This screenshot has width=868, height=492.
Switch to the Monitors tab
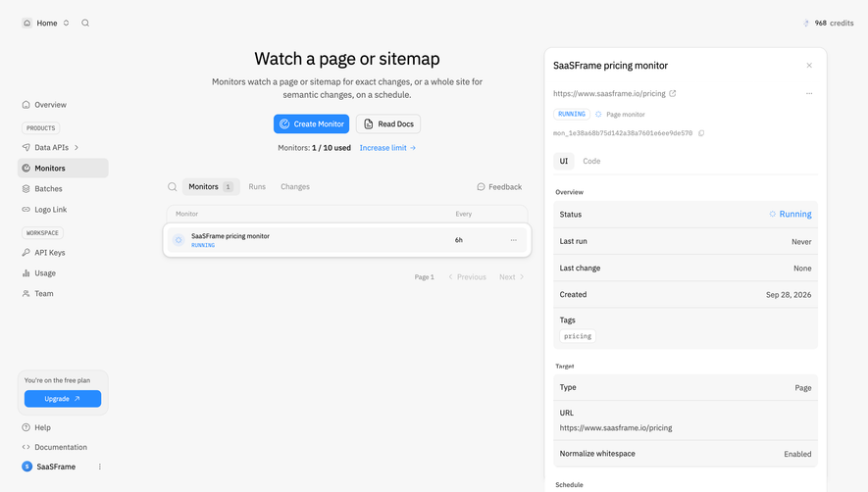[211, 187]
